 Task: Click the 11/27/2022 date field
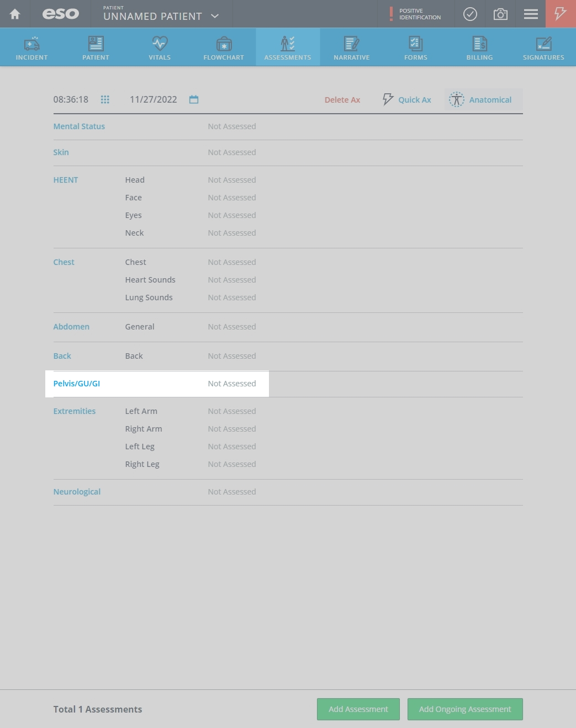(x=154, y=99)
